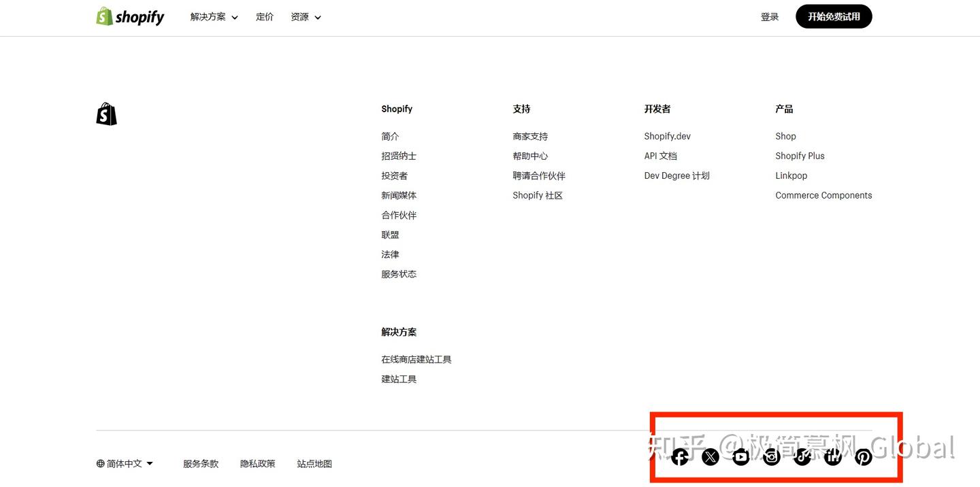Click the Shopify logo in the header

click(x=130, y=17)
